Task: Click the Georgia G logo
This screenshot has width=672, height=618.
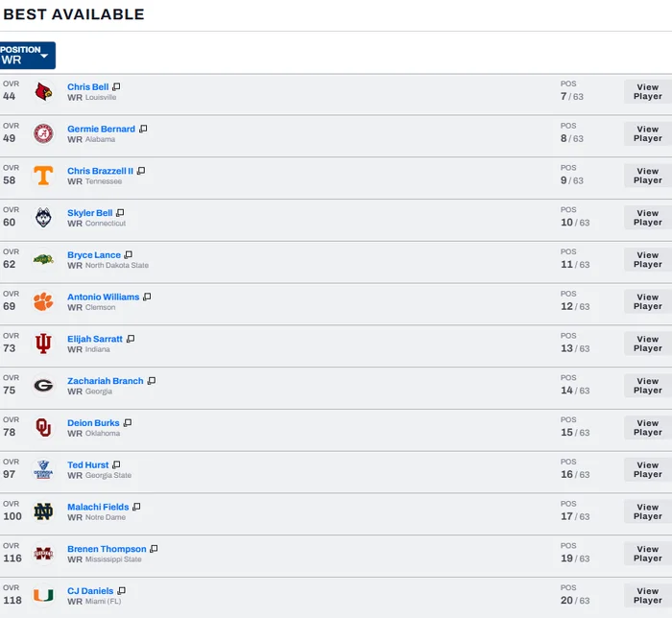Action: point(43,386)
